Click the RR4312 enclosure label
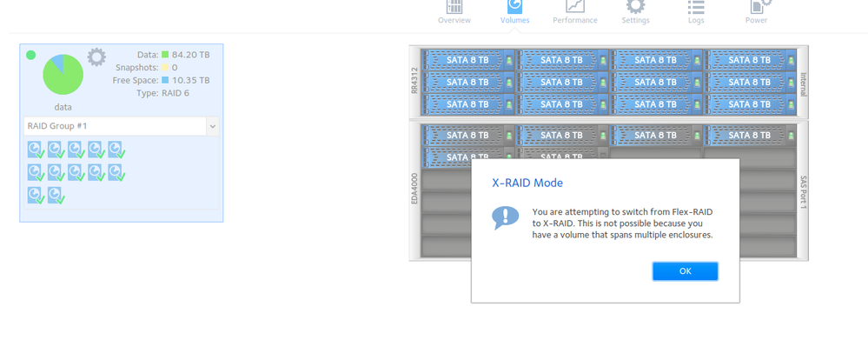This screenshot has width=868, height=360. pyautogui.click(x=414, y=82)
